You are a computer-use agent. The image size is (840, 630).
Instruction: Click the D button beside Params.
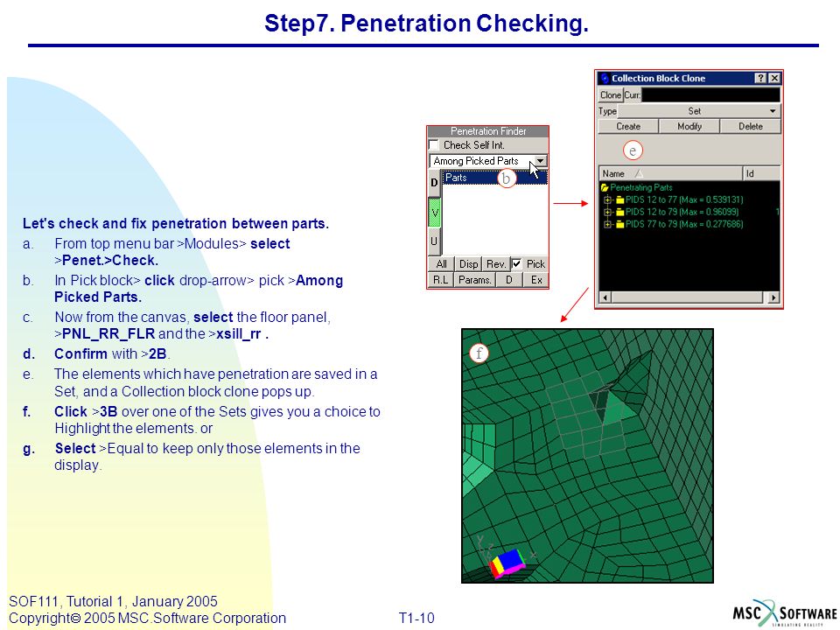(x=509, y=280)
